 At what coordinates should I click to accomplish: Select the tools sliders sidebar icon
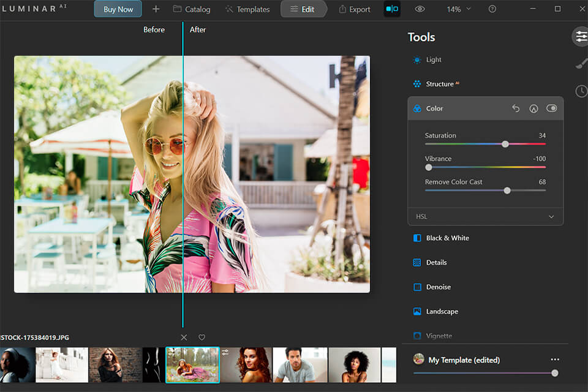click(x=581, y=36)
